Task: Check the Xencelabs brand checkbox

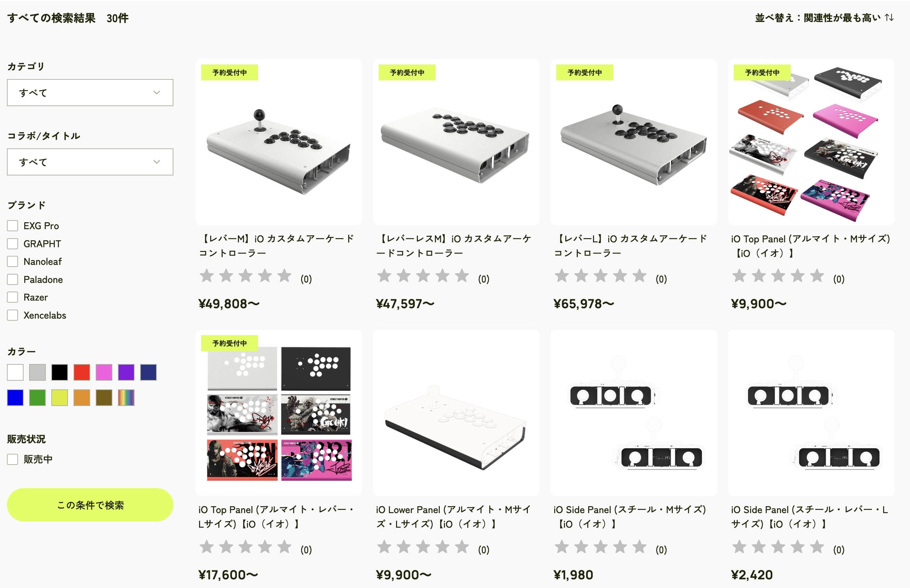Action: (x=12, y=315)
